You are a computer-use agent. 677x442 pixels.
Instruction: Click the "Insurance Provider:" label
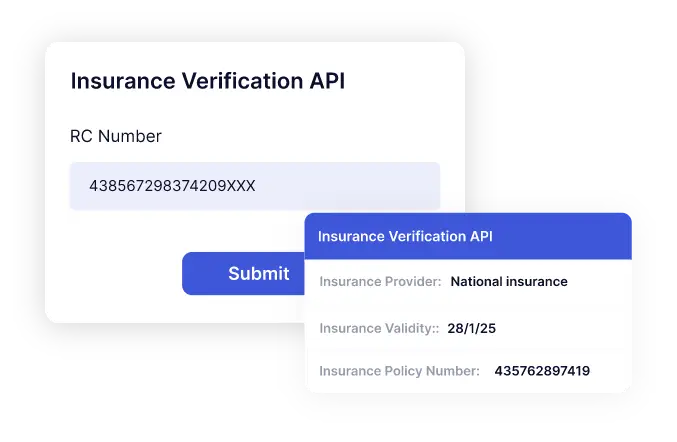tap(380, 282)
